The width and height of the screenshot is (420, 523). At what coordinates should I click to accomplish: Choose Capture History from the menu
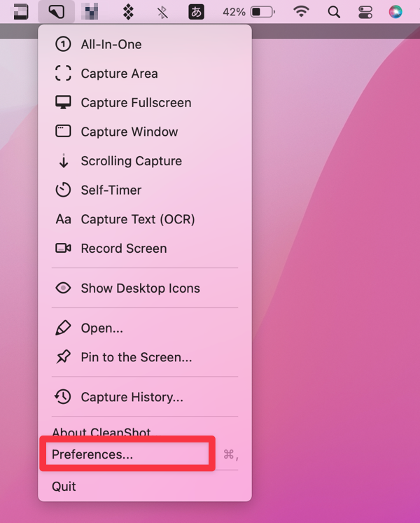click(x=132, y=397)
